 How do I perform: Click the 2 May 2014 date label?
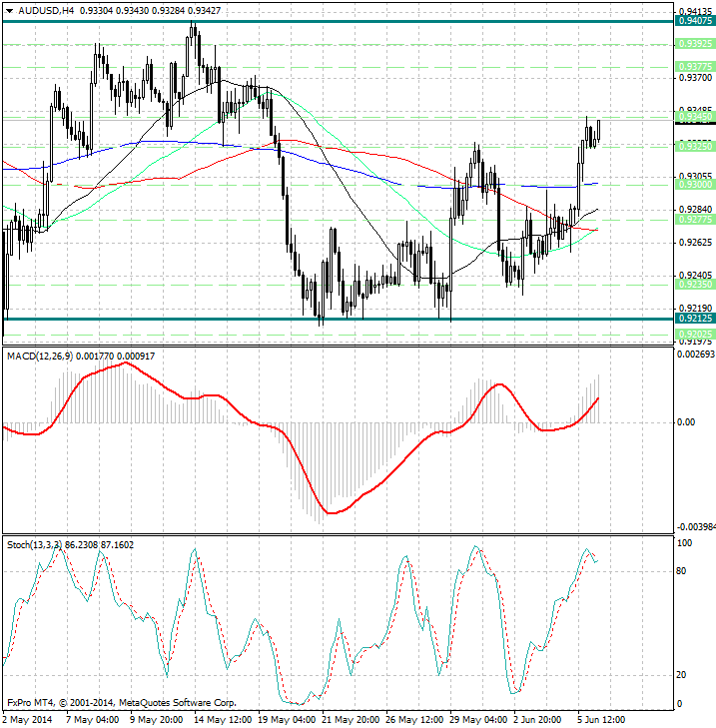point(27,719)
